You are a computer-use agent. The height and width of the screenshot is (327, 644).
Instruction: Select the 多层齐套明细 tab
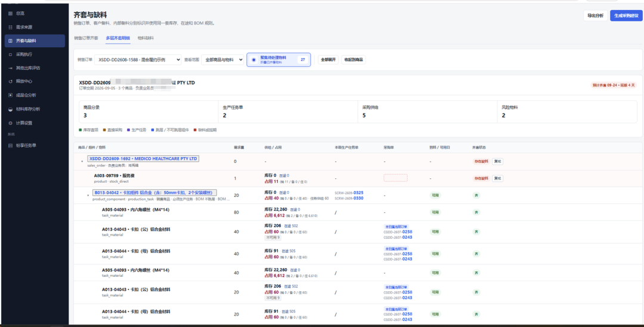tap(118, 38)
